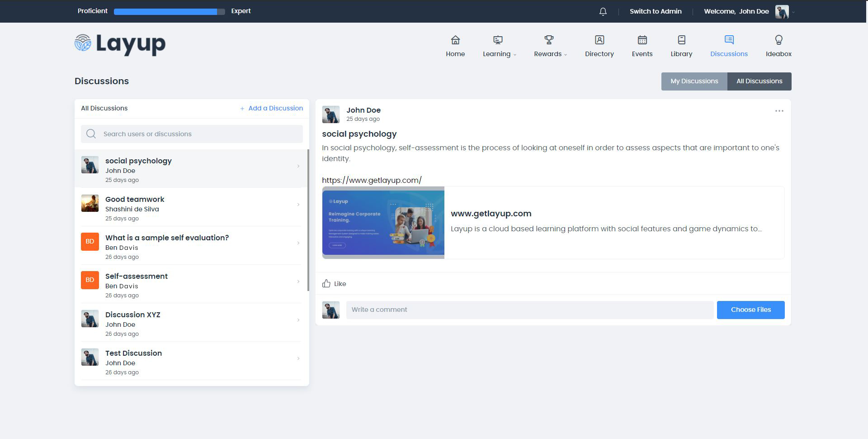Image resolution: width=868 pixels, height=439 pixels.
Task: Click the Proficient to Expert progress bar
Action: coord(169,12)
